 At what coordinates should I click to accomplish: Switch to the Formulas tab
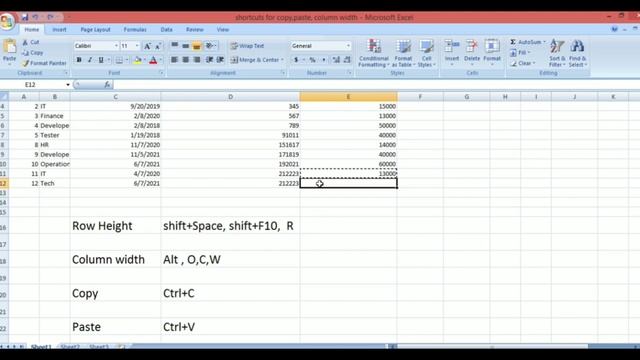[135, 30]
